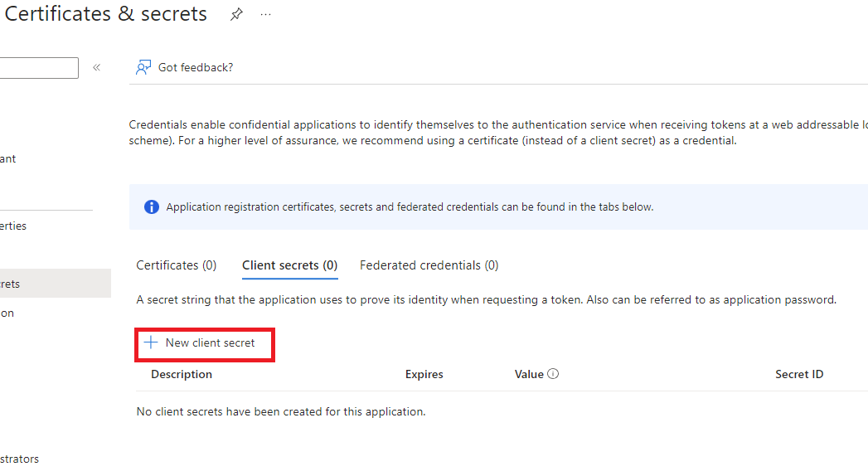Collapse the sidebar with double chevron
The image size is (868, 476).
(96, 67)
